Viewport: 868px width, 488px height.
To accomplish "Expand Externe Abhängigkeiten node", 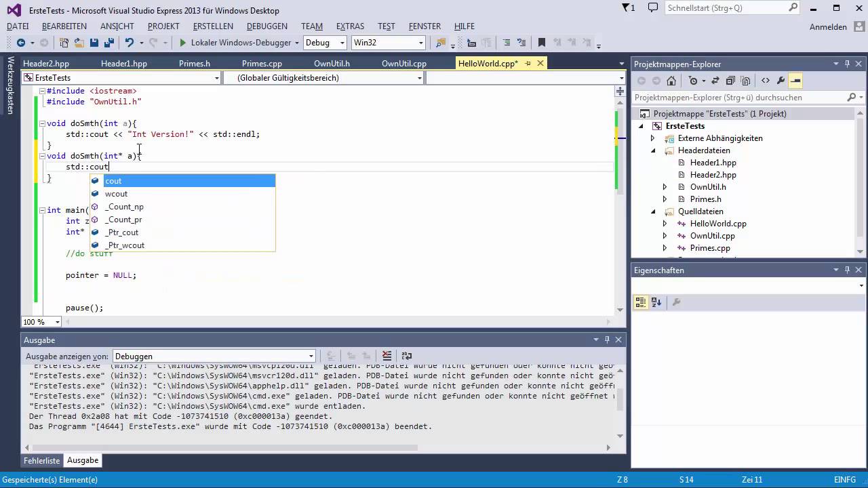I will 653,138.
